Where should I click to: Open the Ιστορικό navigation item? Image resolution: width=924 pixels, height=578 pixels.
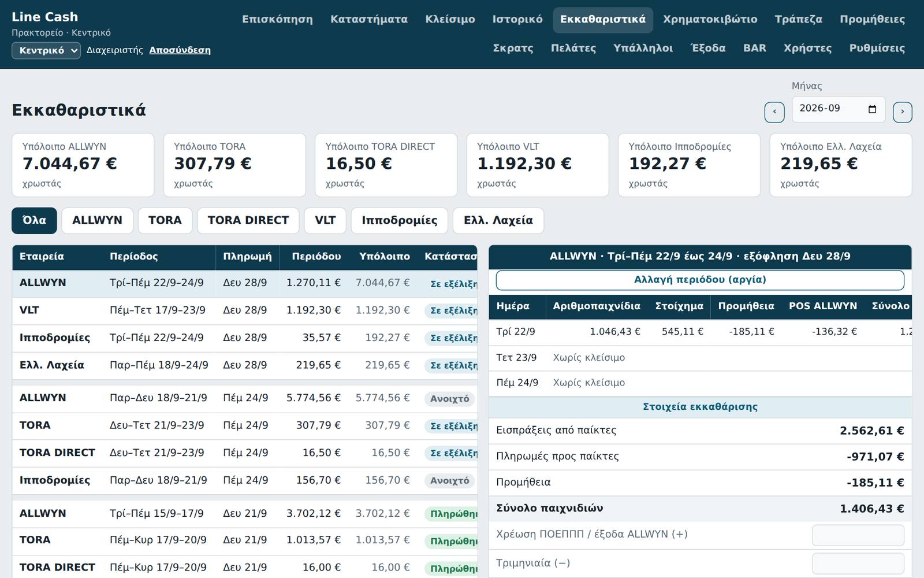(517, 20)
